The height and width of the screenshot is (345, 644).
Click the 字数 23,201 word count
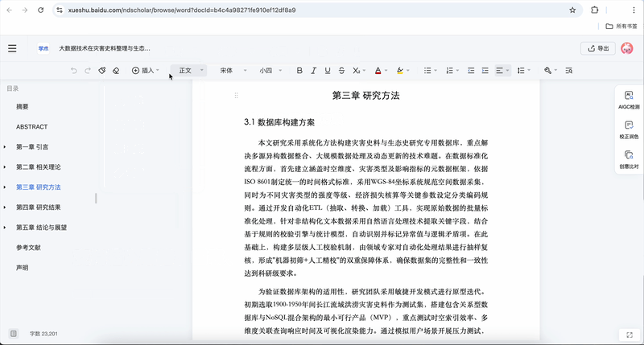(43, 334)
